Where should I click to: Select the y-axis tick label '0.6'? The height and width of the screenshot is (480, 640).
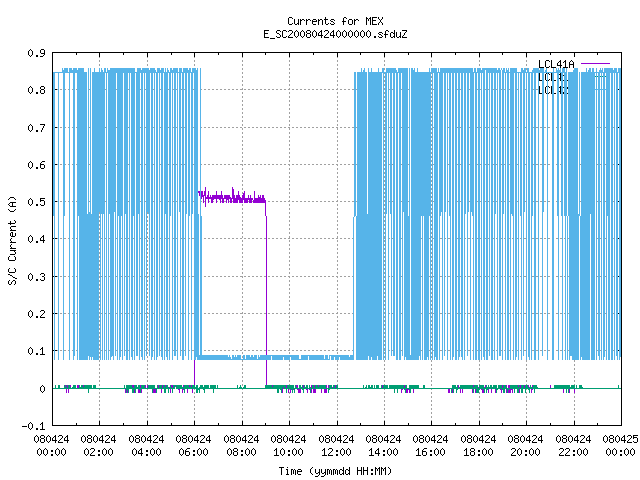pos(36,165)
